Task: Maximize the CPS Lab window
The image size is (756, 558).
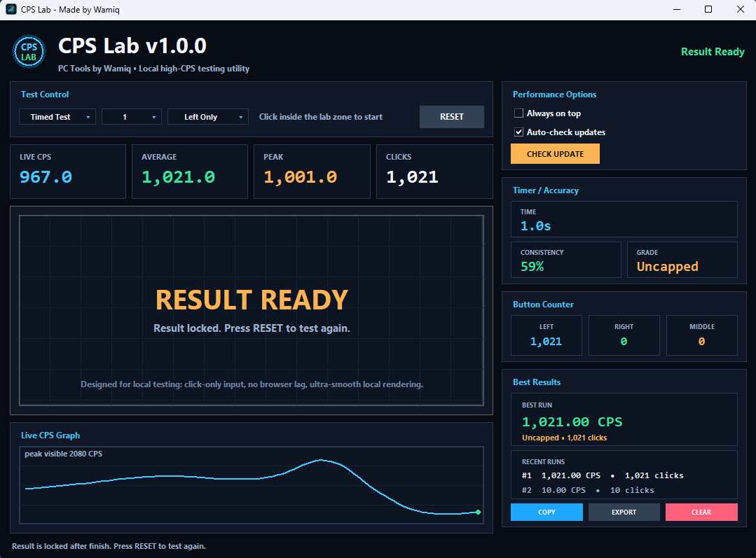Action: point(708,10)
